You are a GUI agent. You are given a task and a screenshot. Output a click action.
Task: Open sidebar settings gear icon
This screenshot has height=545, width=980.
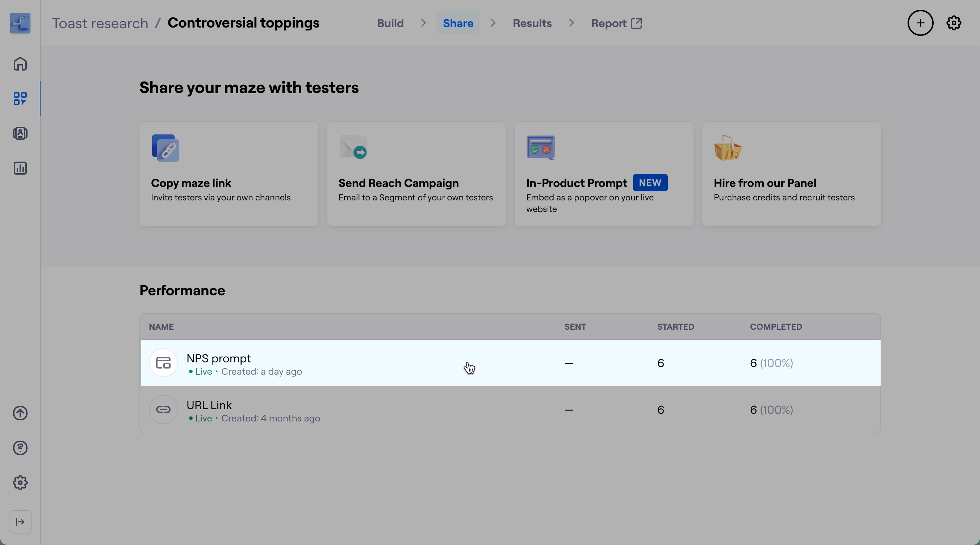(x=20, y=483)
